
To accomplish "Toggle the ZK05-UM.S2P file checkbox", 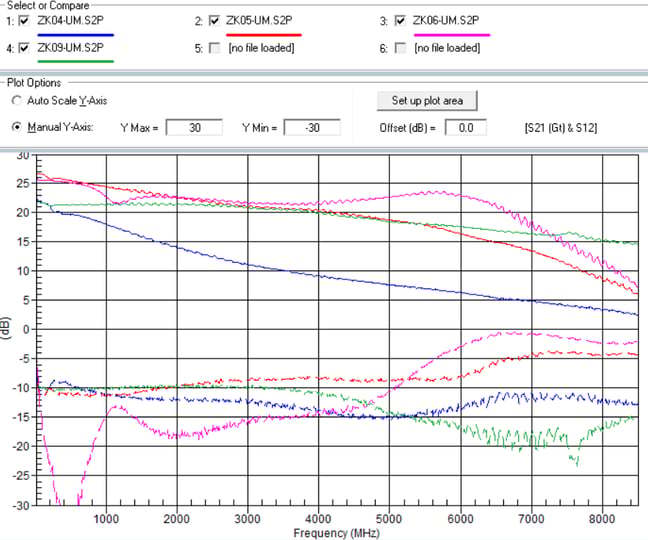I will point(215,21).
